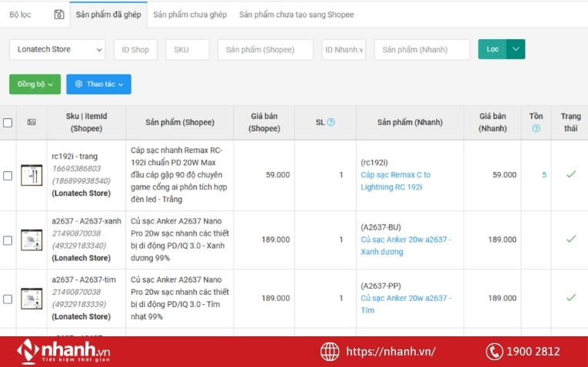Click the Giá bán (Shopee) column header
This screenshot has width=588, height=367.
[x=264, y=122]
